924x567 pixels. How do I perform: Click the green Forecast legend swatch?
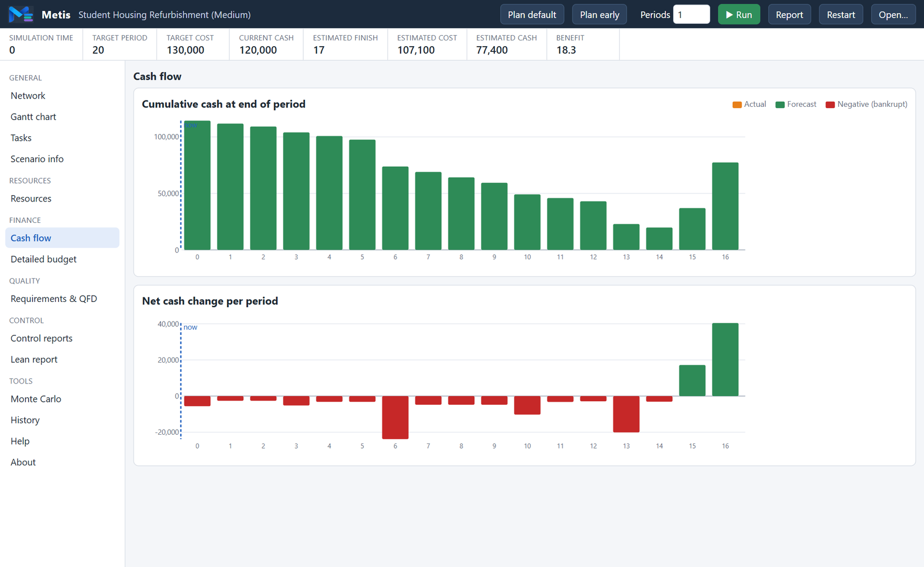780,105
